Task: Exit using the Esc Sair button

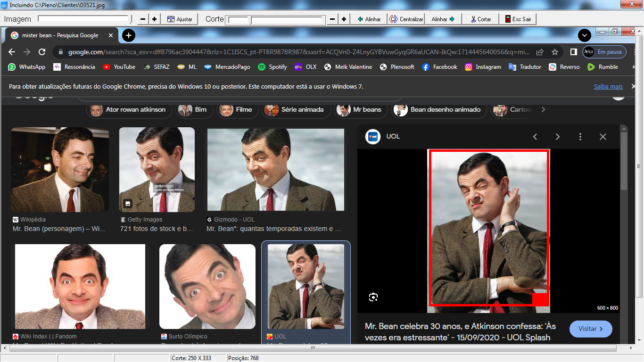Action: (518, 19)
